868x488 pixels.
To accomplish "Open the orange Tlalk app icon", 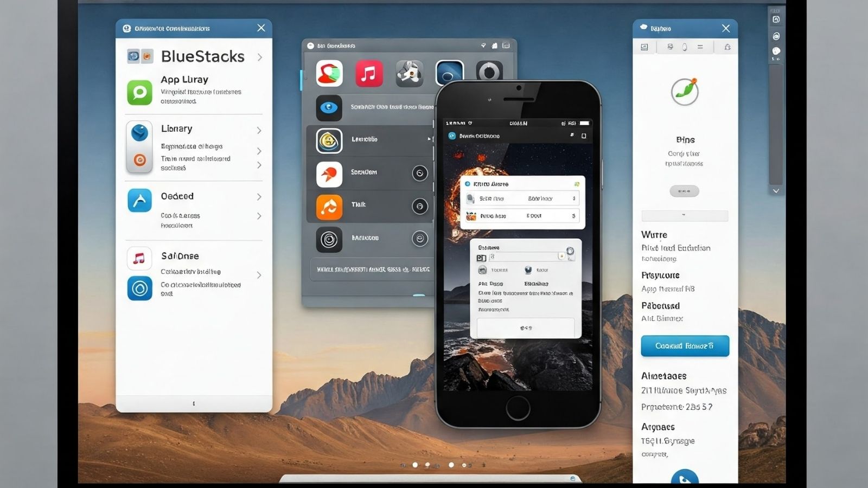I will 329,207.
